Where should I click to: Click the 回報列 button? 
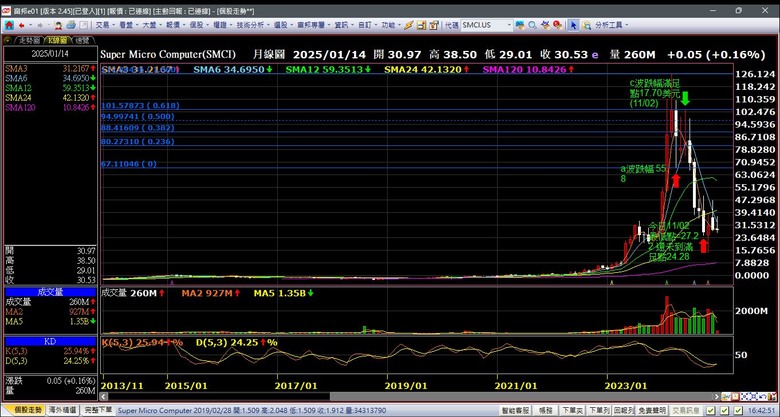click(x=623, y=411)
